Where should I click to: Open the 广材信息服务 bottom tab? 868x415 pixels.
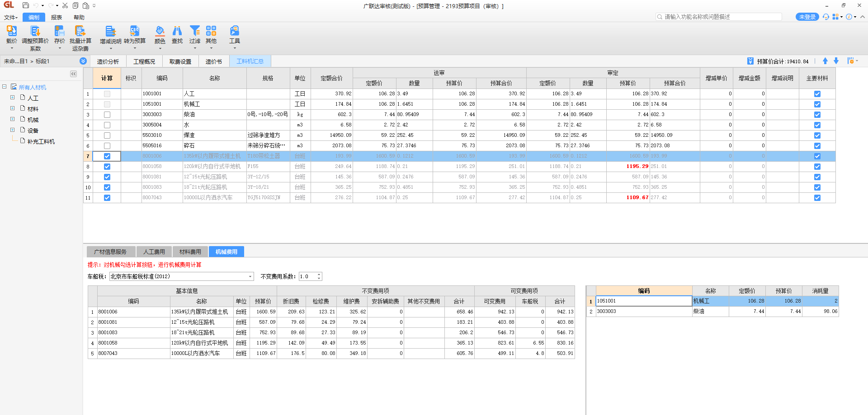110,252
